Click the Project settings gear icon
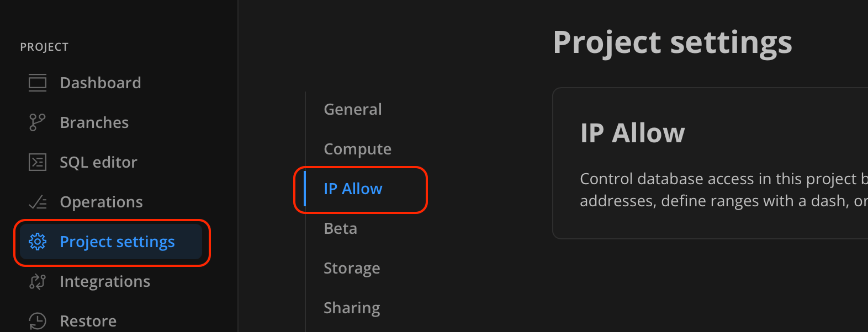This screenshot has width=868, height=332. 37,242
